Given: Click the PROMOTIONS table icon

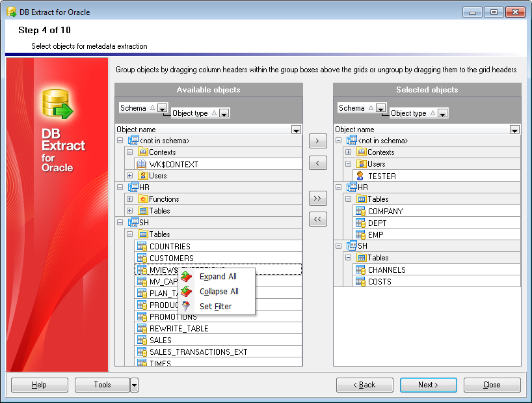Looking at the screenshot, I should coord(142,316).
